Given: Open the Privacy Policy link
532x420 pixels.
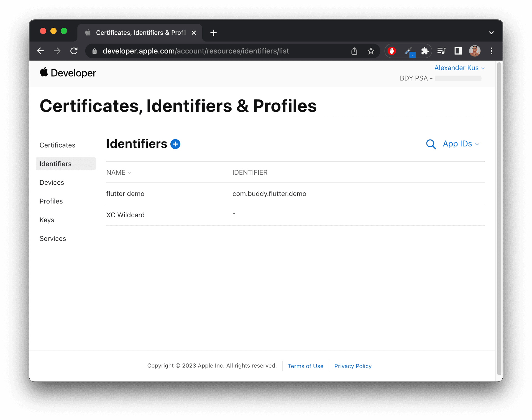Looking at the screenshot, I should tap(353, 366).
